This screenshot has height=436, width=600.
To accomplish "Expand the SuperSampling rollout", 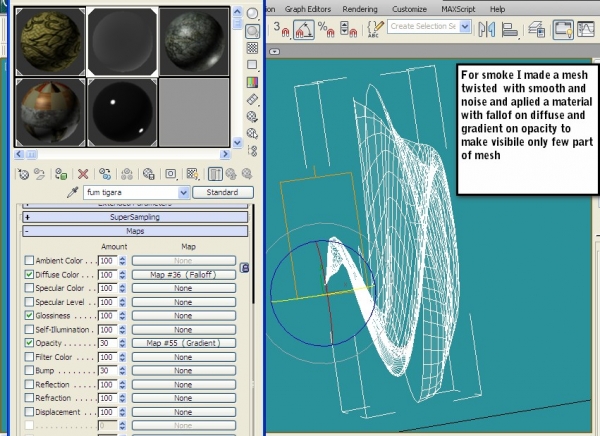I will (135, 217).
